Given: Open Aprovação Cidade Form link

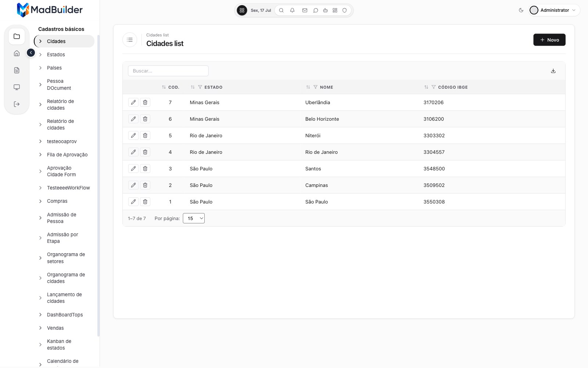Looking at the screenshot, I should pyautogui.click(x=61, y=171).
